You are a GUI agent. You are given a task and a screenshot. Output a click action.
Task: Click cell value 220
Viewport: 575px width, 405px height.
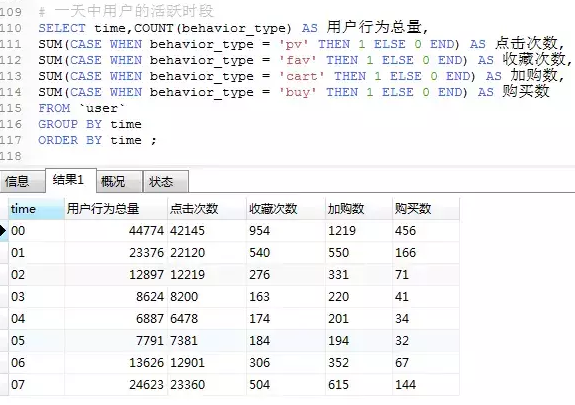(338, 297)
